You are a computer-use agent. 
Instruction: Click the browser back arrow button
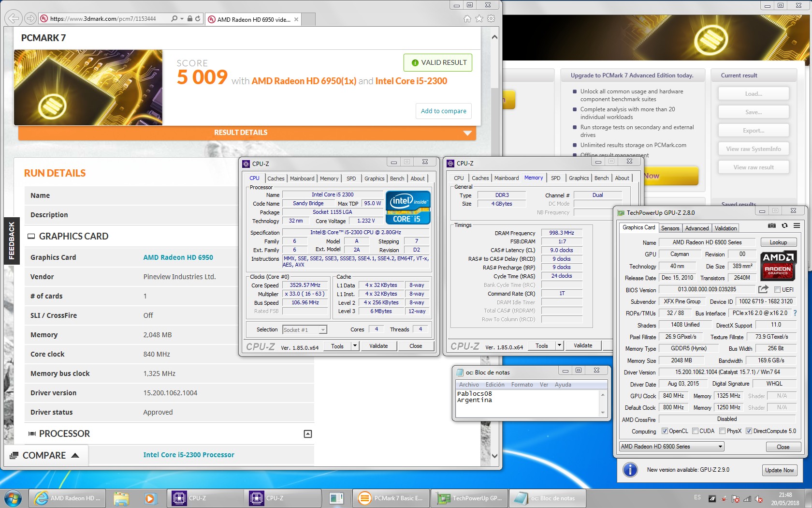13,18
